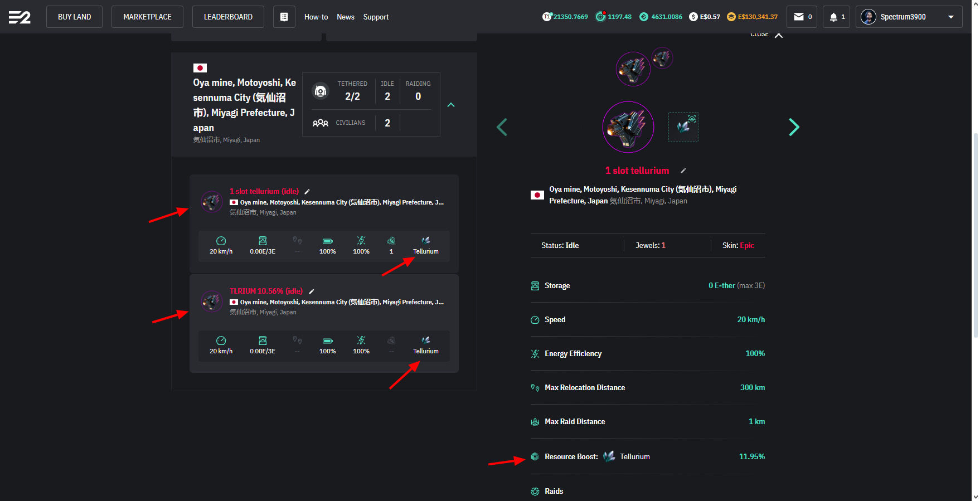Viewport: 980px width, 501px height.
Task: Select the small droid thumbnail at top
Action: click(662, 57)
